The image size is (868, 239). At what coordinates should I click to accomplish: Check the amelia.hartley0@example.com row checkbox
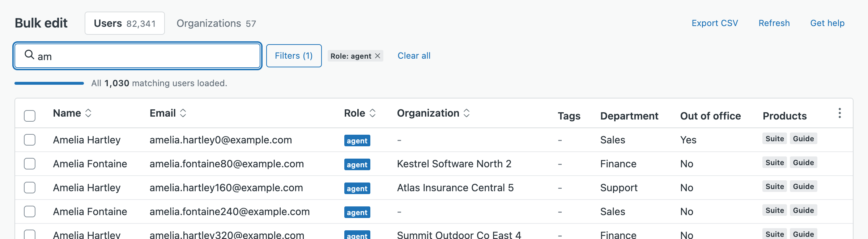coord(30,140)
